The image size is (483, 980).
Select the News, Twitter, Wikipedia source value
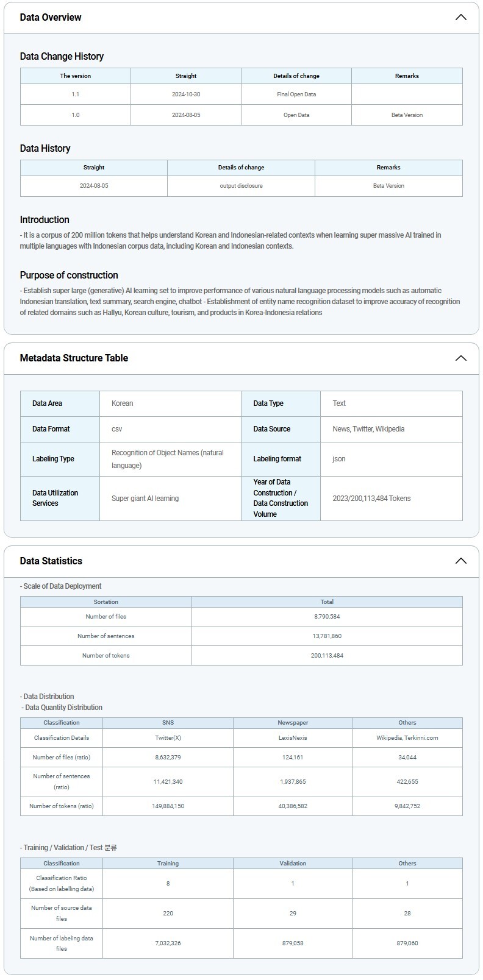point(368,429)
